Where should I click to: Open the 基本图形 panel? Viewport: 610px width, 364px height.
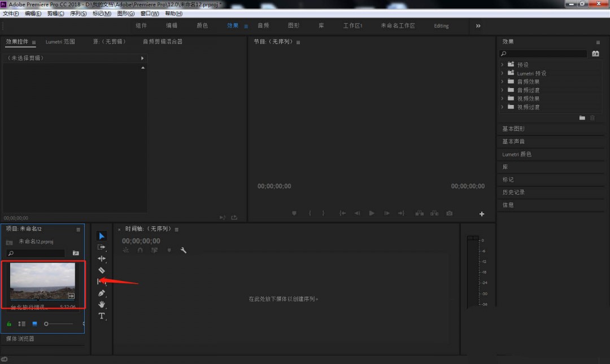point(513,129)
